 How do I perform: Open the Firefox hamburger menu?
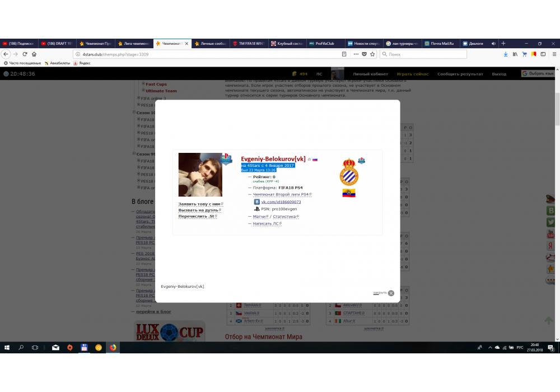point(554,54)
